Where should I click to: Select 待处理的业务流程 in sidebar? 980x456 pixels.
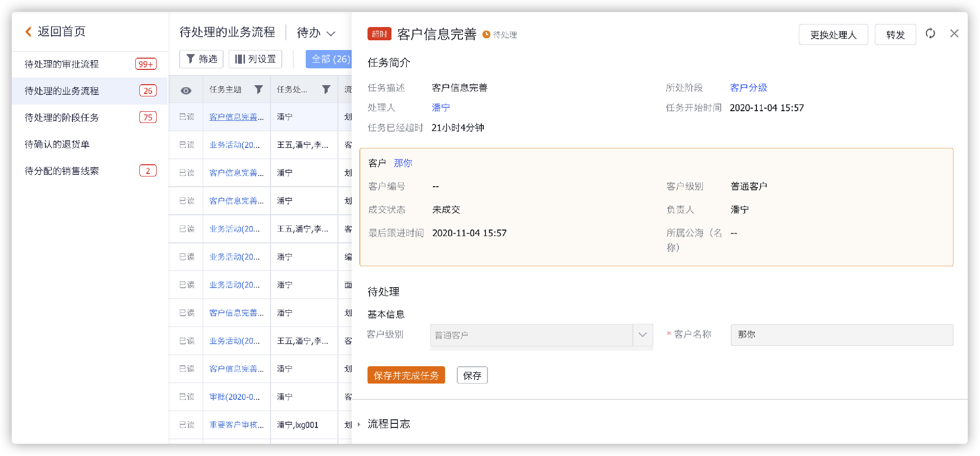point(90,91)
